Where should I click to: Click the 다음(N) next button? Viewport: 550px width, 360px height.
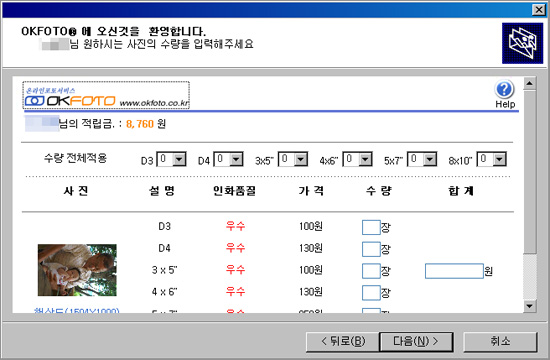click(x=416, y=341)
